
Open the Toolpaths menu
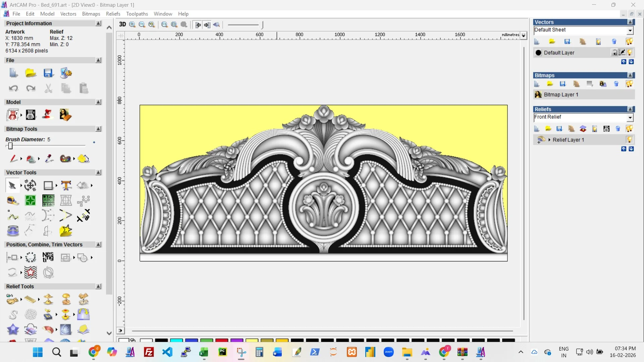pyautogui.click(x=137, y=14)
